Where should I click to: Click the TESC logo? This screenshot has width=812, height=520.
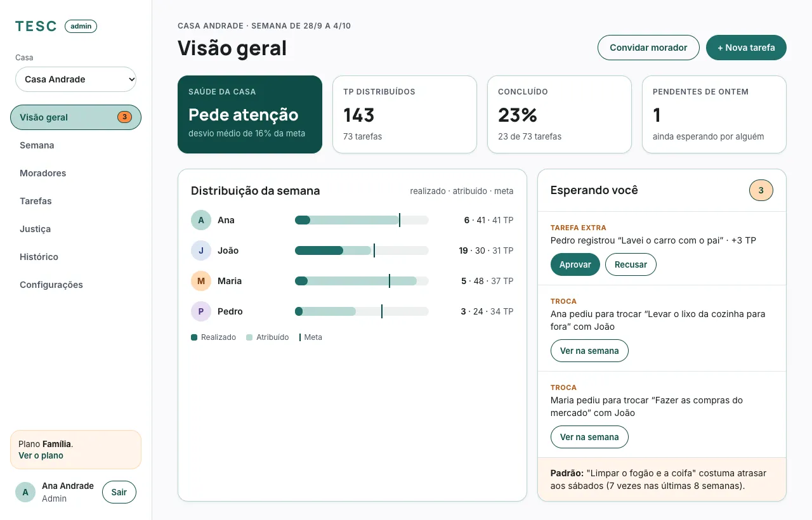click(x=36, y=26)
